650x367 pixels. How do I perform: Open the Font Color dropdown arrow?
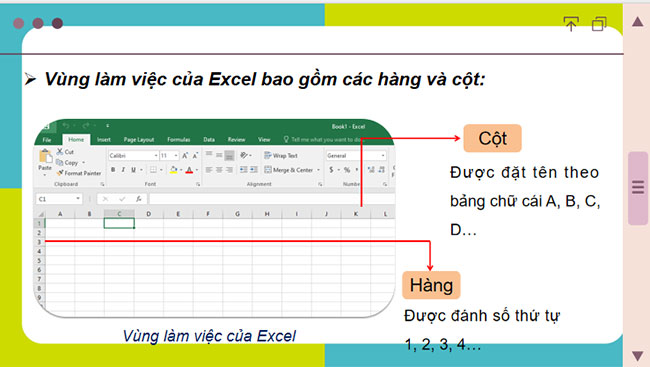[196, 170]
